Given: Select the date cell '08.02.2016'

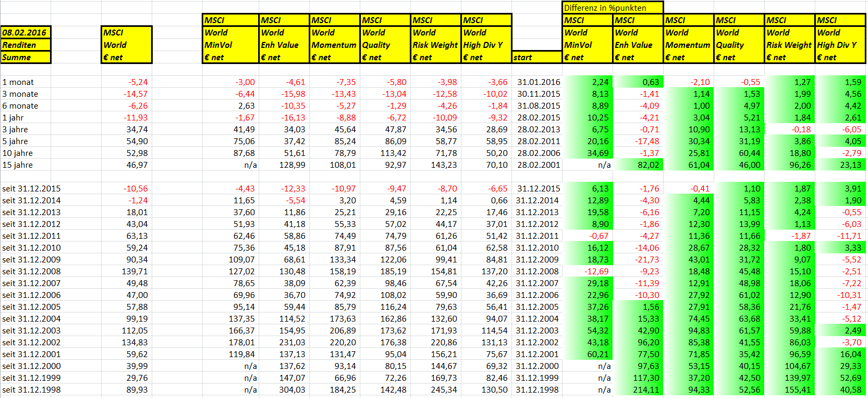Looking at the screenshot, I should pos(25,32).
